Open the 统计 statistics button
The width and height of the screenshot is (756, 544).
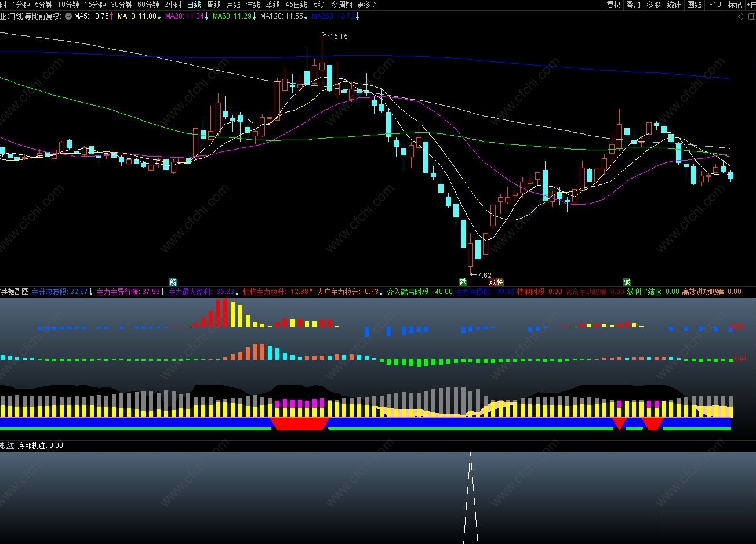(x=674, y=5)
